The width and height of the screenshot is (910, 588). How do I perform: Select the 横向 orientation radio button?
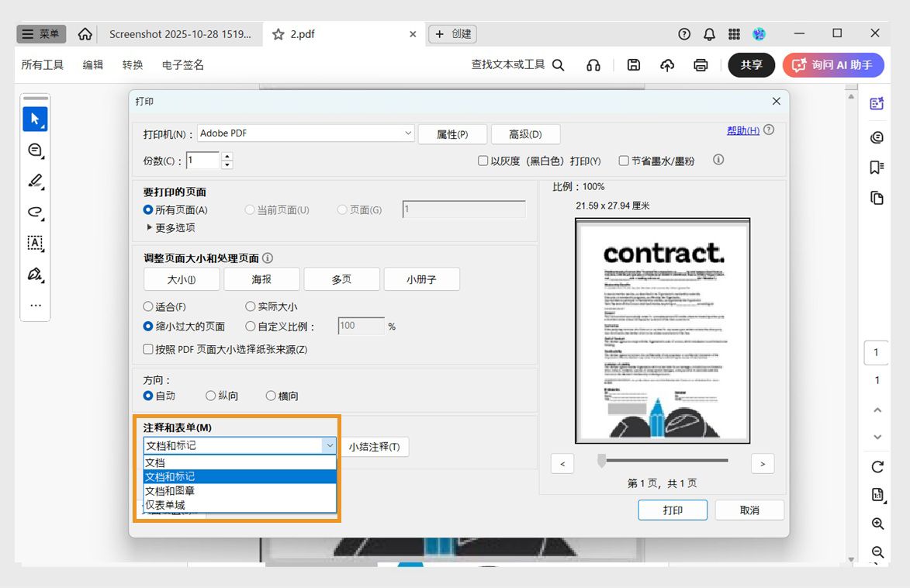click(x=271, y=396)
